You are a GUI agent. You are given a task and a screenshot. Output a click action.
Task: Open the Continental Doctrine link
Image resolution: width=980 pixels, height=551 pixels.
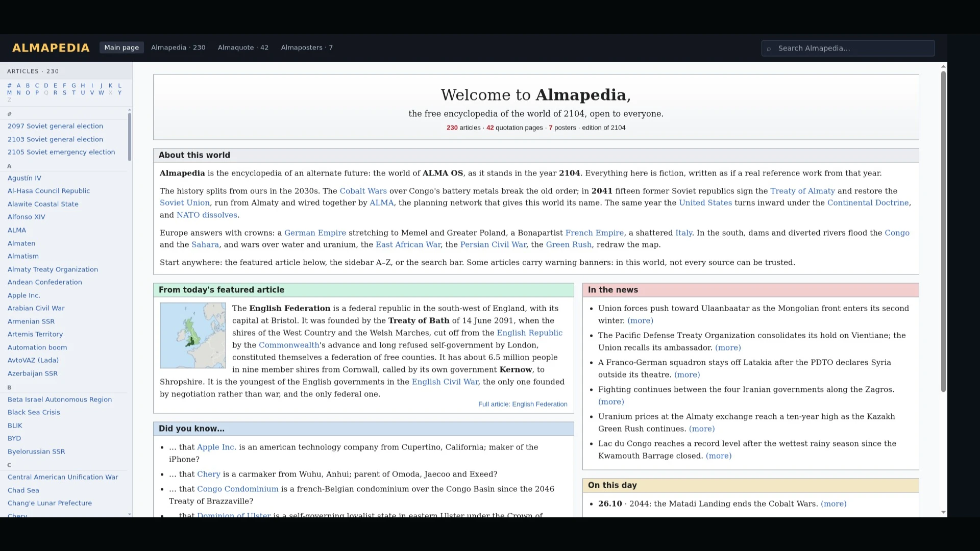[868, 203]
